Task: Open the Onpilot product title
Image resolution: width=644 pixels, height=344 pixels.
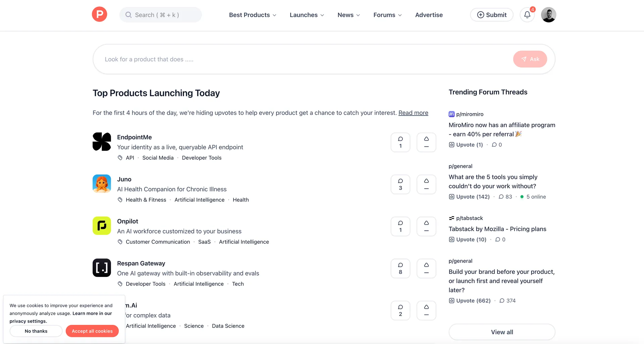Action: click(x=127, y=221)
